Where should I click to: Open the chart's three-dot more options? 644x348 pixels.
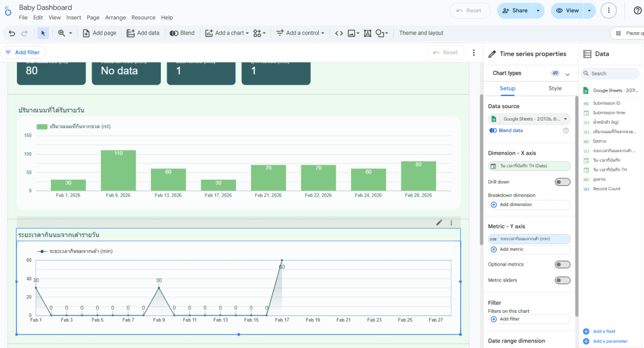[451, 222]
